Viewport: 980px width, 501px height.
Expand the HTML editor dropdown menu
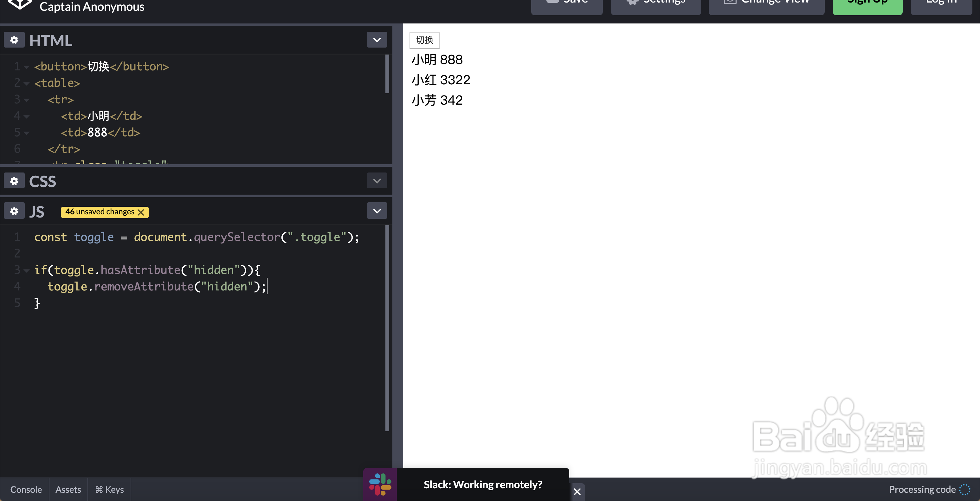[x=377, y=40]
